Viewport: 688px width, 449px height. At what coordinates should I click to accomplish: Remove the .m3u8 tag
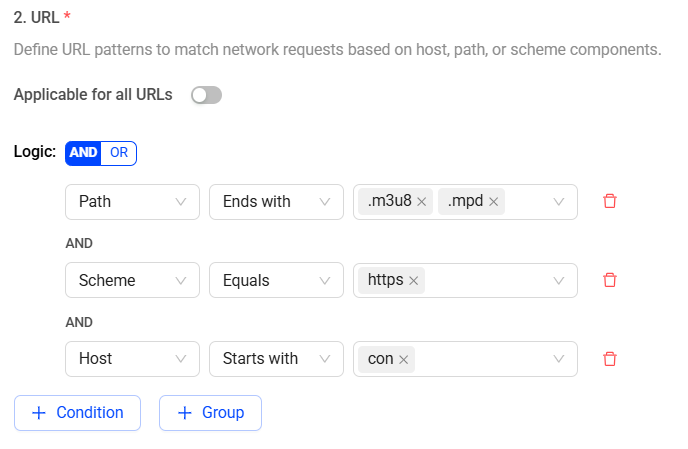[421, 202]
